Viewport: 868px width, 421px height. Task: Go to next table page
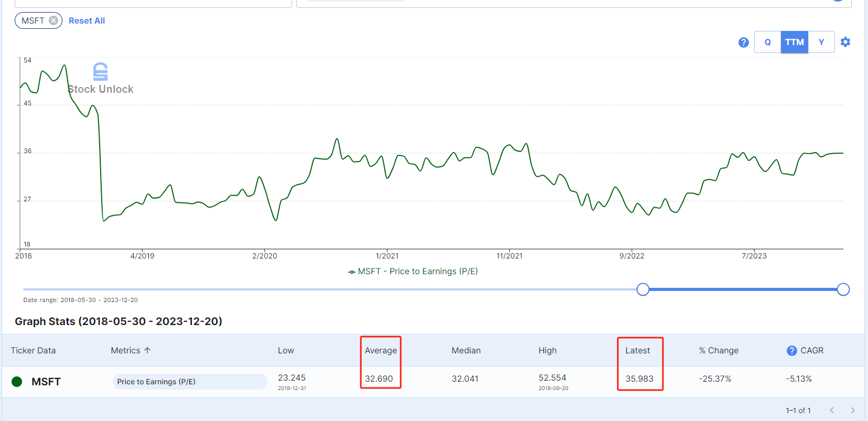pyautogui.click(x=853, y=410)
